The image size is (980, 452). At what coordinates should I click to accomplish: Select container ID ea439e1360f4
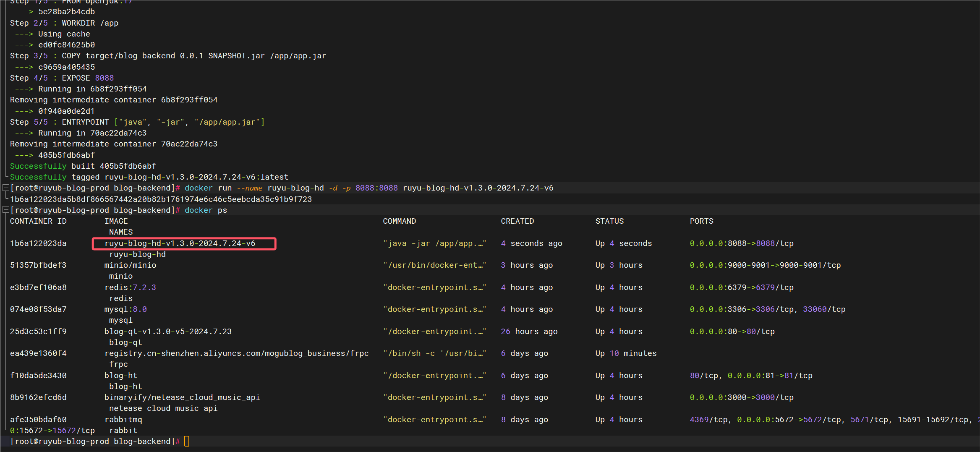pos(38,353)
